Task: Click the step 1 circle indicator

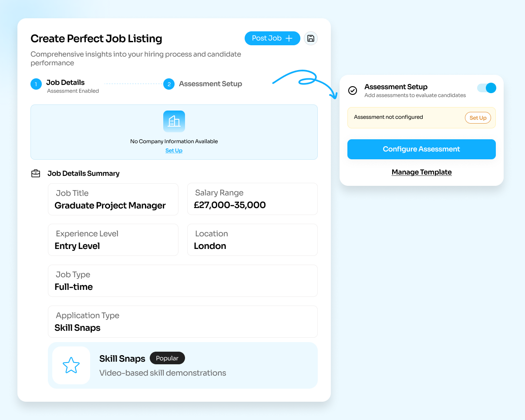Action: click(x=36, y=84)
